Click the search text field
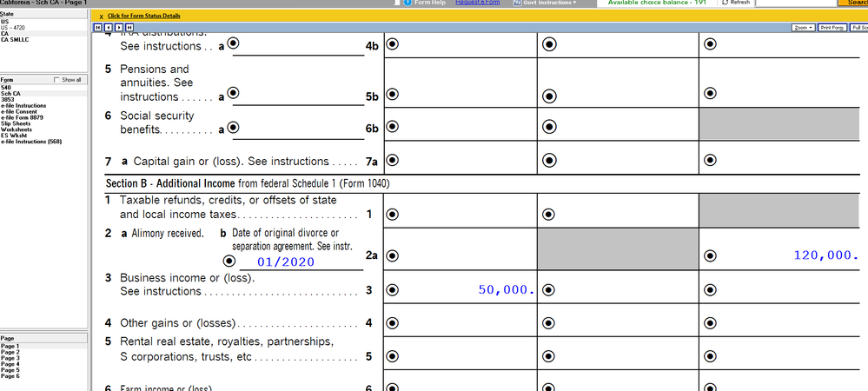Viewport: 868px width, 391px height. tap(796, 3)
